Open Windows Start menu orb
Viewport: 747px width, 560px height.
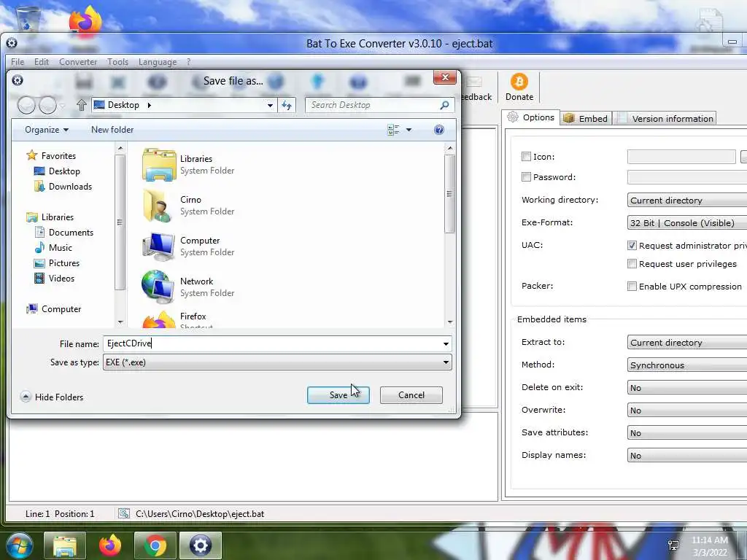pos(19,545)
